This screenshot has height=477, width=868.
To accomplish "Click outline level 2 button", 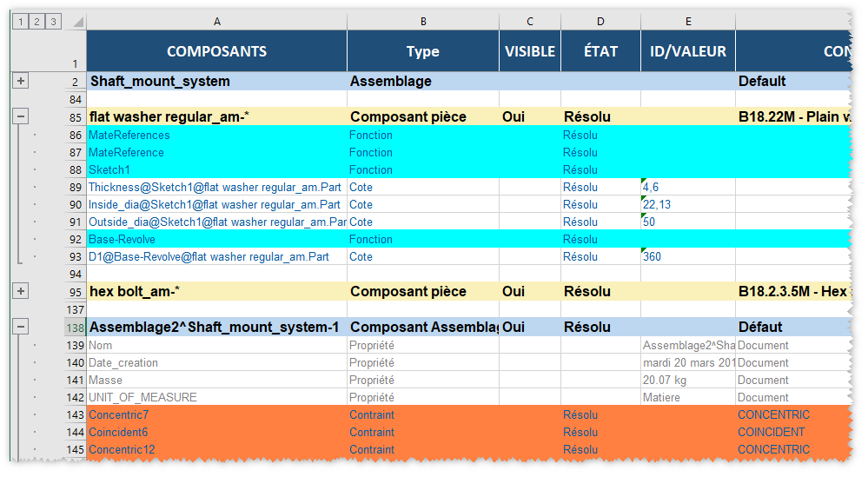I will (x=37, y=22).
